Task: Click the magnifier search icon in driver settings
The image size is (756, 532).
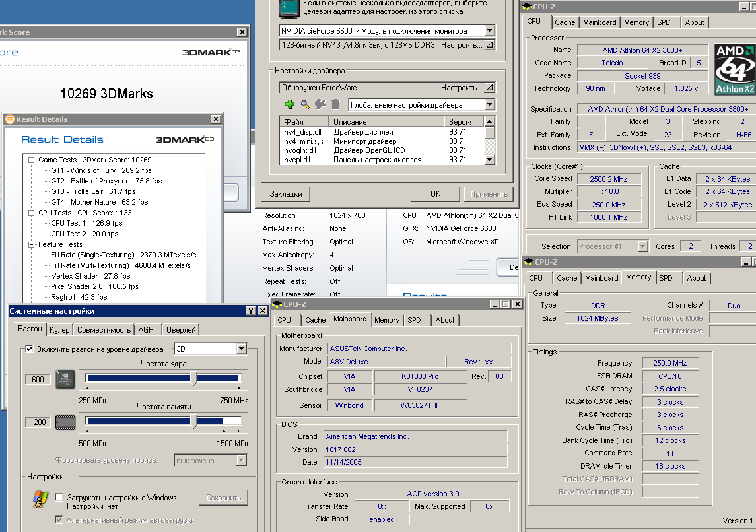Action: pos(305,104)
